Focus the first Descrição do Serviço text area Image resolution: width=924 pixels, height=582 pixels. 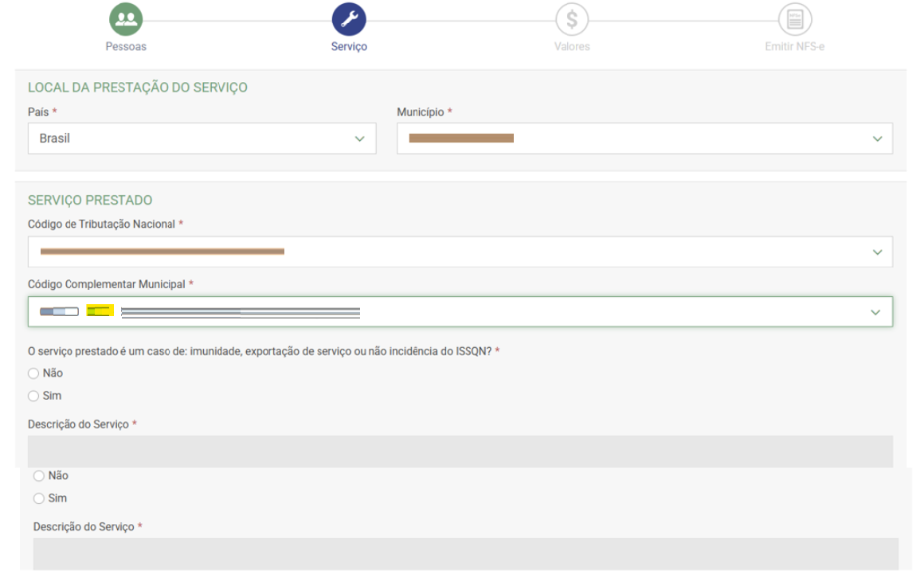pyautogui.click(x=460, y=451)
